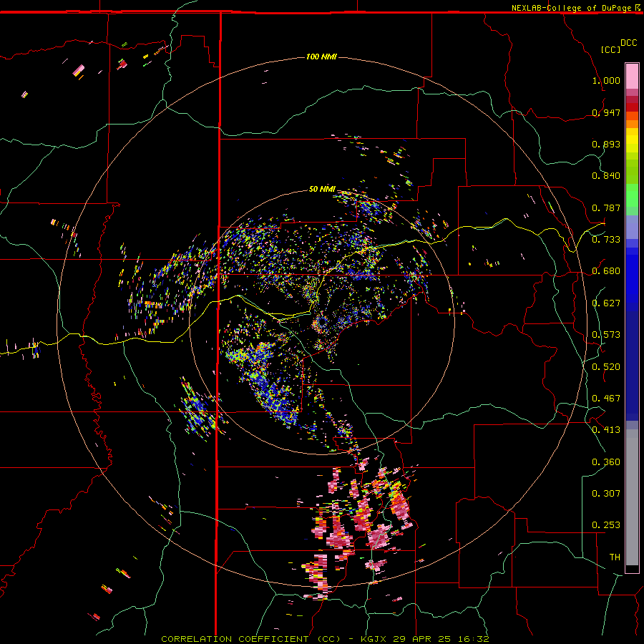Select the 0.413 legend value

pos(606,429)
